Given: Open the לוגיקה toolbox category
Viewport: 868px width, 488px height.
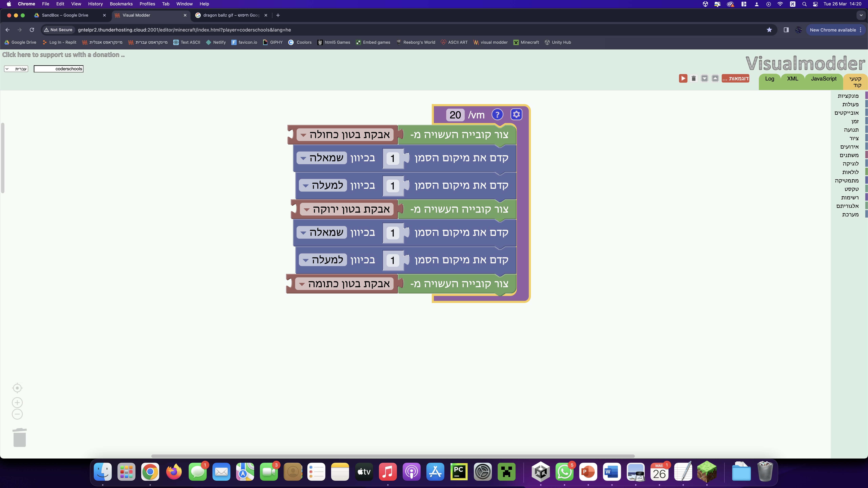Looking at the screenshot, I should tap(851, 164).
